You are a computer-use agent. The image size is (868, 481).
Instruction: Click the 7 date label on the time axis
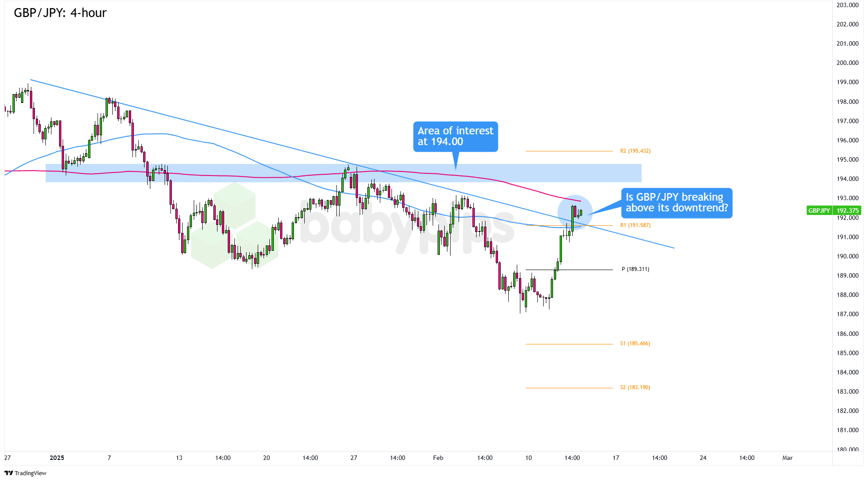pyautogui.click(x=109, y=458)
